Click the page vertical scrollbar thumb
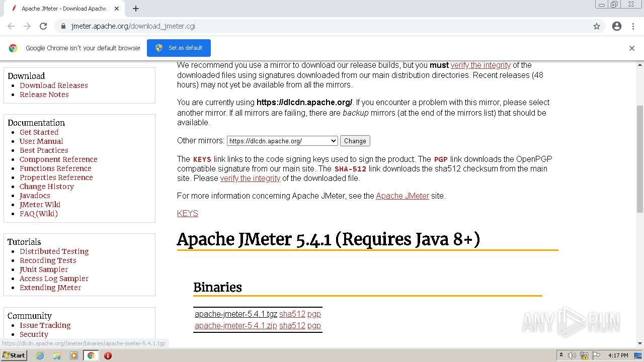 tap(640, 159)
